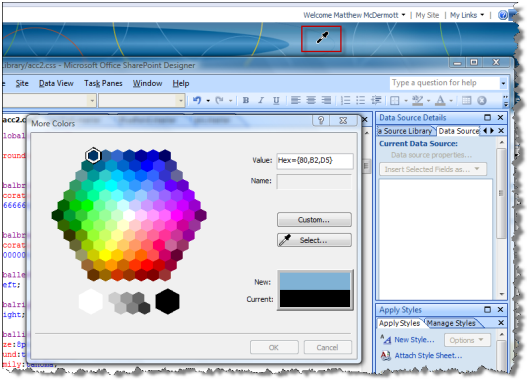Select the black hexagon color swatch
Image resolution: width=529 pixels, height=382 pixels.
point(167,301)
